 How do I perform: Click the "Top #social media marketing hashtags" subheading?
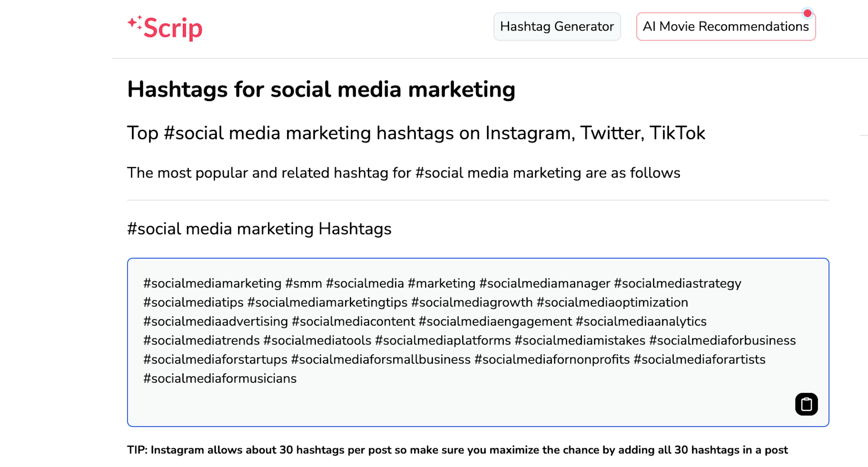pos(416,133)
